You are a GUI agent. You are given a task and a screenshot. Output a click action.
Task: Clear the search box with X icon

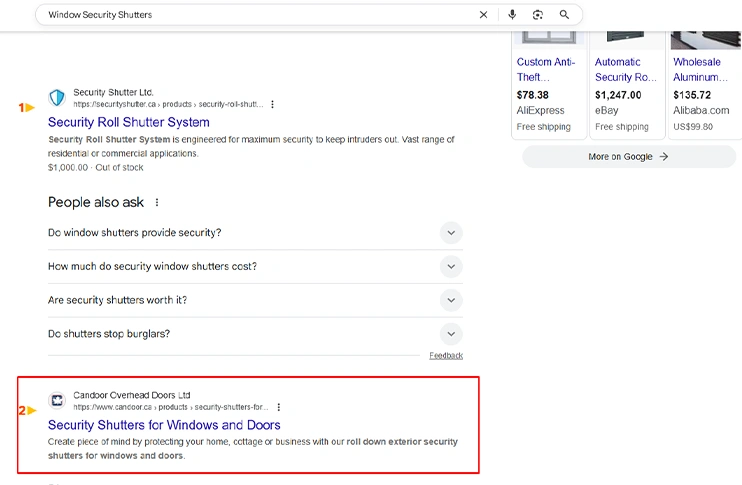[x=484, y=15]
